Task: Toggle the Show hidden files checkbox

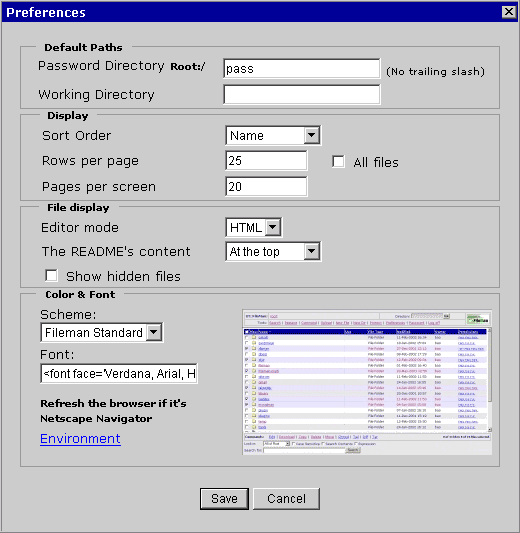Action: (x=51, y=276)
